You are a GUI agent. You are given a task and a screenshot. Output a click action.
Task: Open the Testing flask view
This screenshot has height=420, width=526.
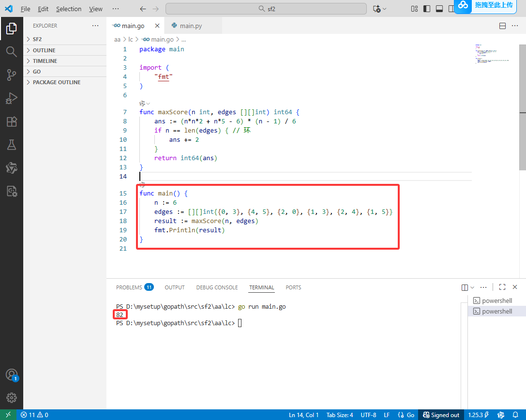[12, 145]
